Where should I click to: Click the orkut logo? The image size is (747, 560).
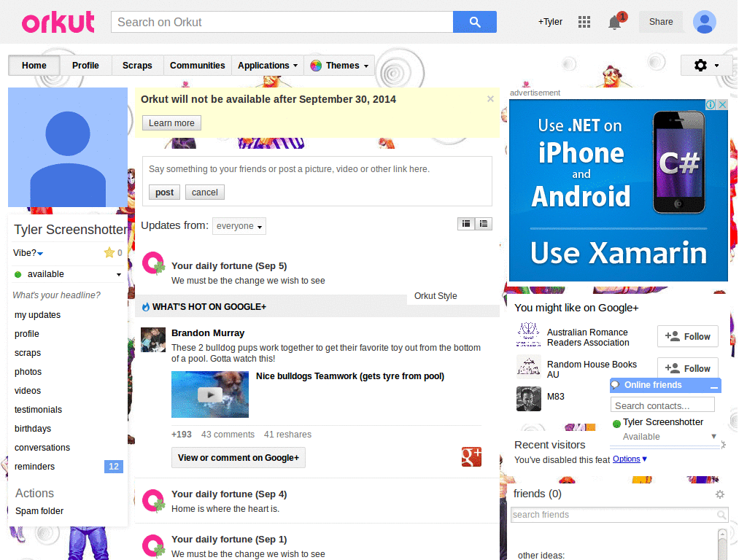pos(58,23)
